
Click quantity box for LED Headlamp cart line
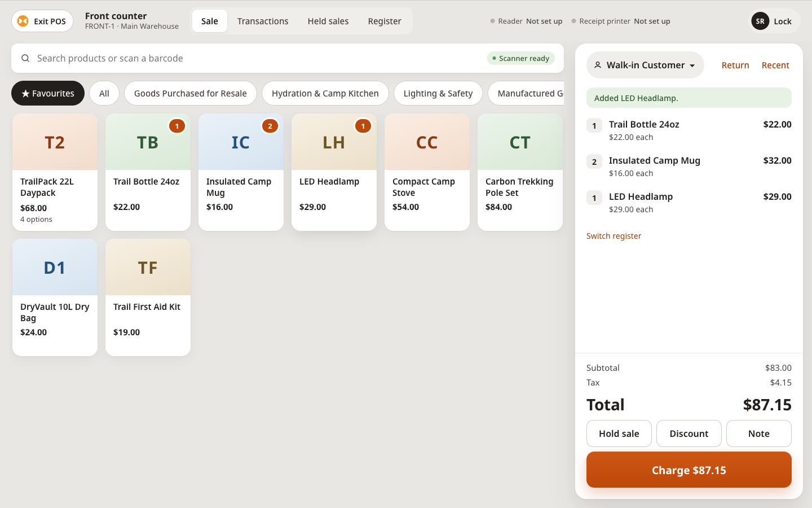pyautogui.click(x=594, y=198)
